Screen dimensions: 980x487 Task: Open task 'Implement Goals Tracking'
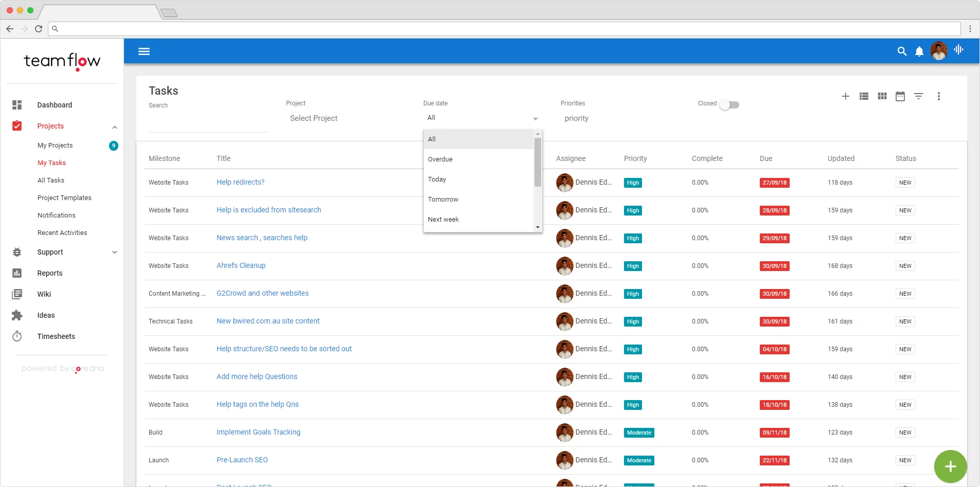pos(258,432)
